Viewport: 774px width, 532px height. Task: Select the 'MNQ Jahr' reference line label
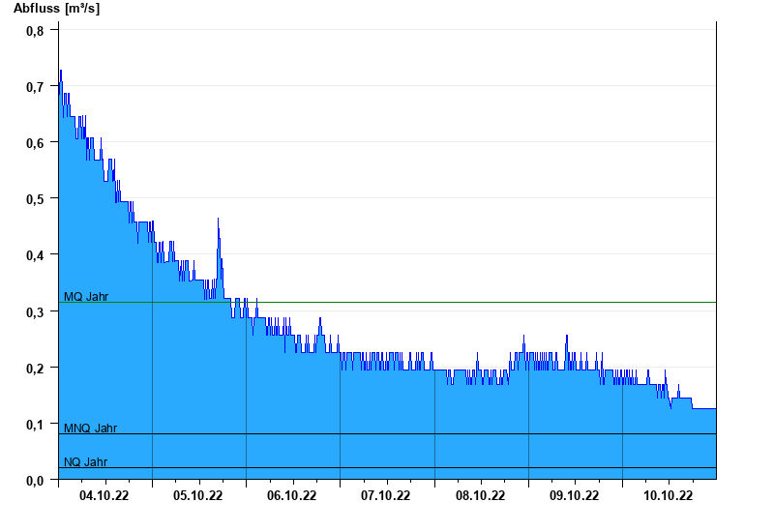[x=90, y=428]
